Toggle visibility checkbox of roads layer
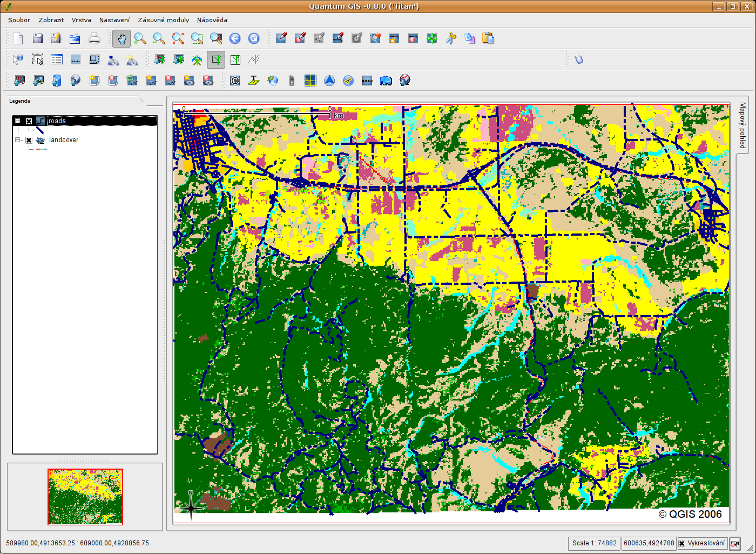Image resolution: width=756 pixels, height=554 pixels. pos(29,121)
